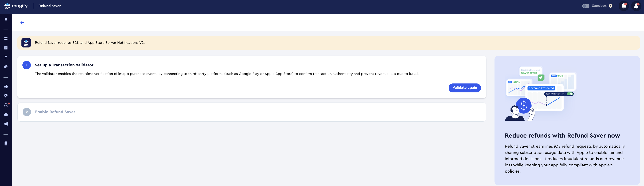
Task: Click the magify logo
Action: pos(16,6)
